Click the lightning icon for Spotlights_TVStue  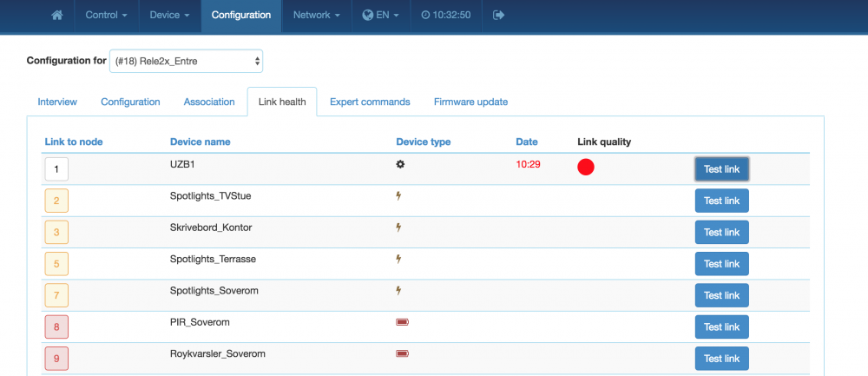tap(399, 196)
